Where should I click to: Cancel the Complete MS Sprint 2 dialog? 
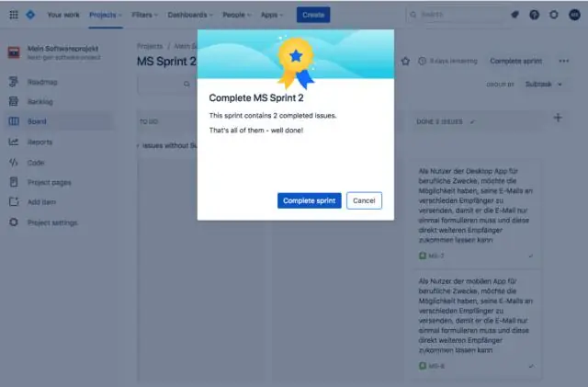tap(364, 200)
